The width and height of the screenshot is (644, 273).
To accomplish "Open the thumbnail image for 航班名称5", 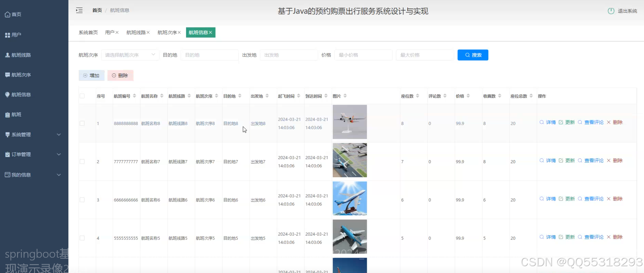I will coord(350,237).
